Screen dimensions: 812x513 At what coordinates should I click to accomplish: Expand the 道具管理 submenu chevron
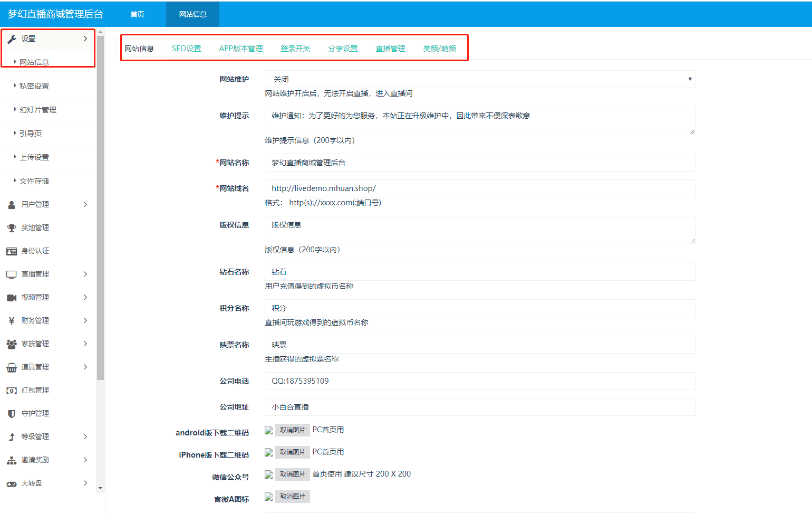point(85,367)
